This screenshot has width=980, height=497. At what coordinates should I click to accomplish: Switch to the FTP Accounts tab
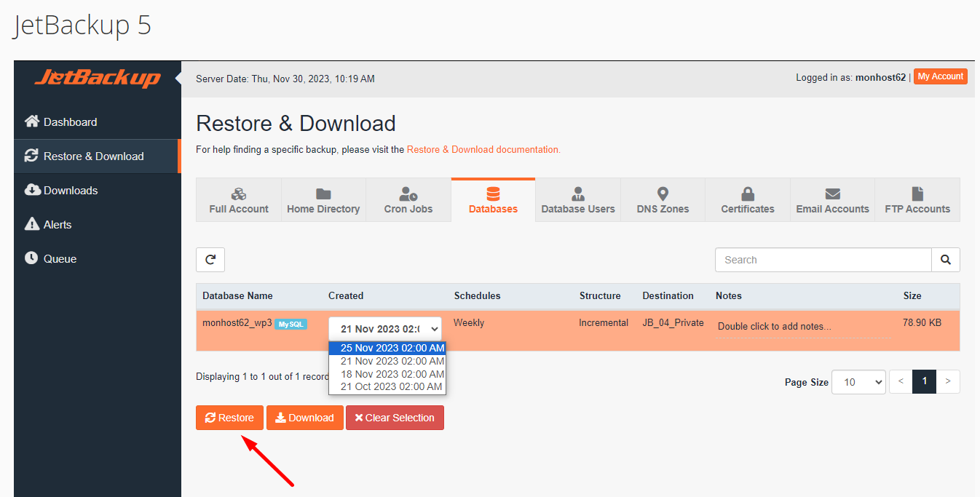917,200
